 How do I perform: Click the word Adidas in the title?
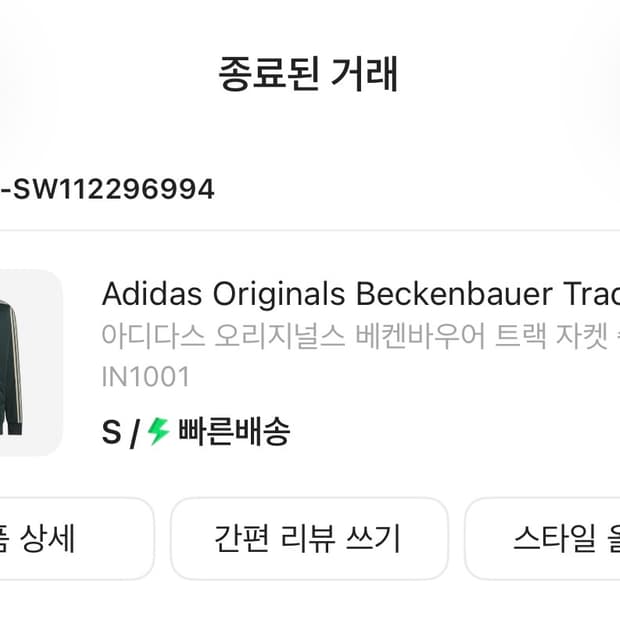tap(151, 294)
